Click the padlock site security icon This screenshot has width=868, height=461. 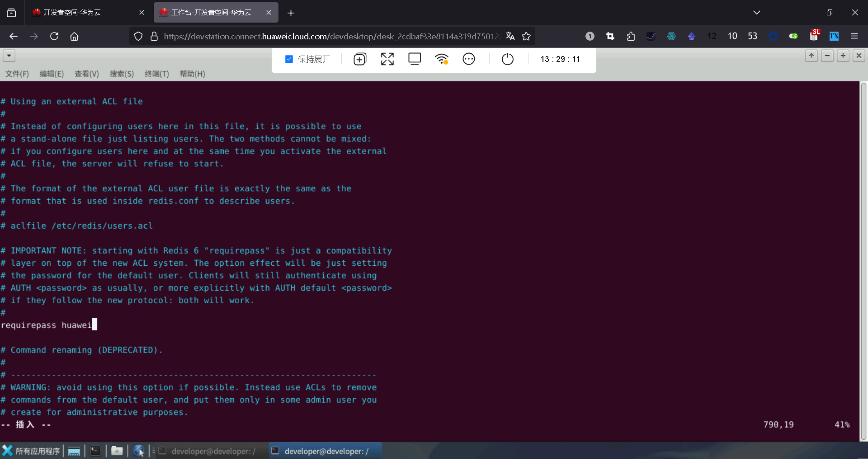pos(154,36)
